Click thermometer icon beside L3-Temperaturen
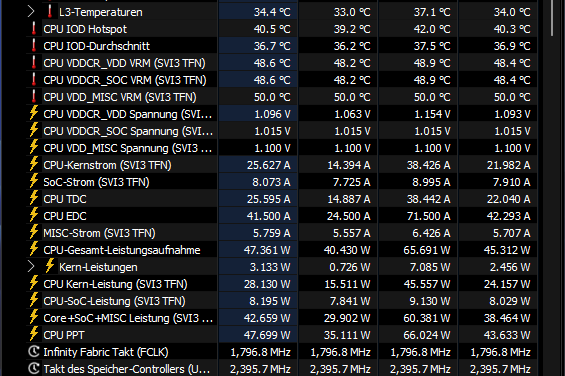The image size is (565, 376). click(x=50, y=12)
